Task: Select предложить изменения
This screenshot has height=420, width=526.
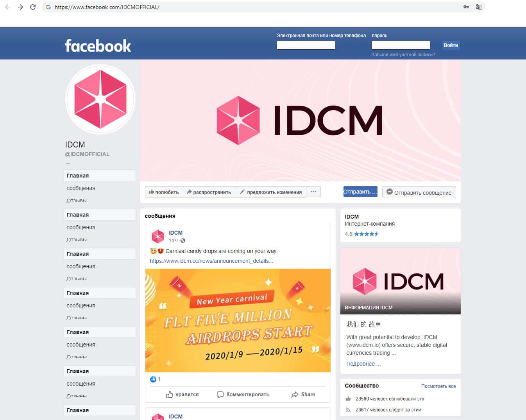Action: [271, 192]
